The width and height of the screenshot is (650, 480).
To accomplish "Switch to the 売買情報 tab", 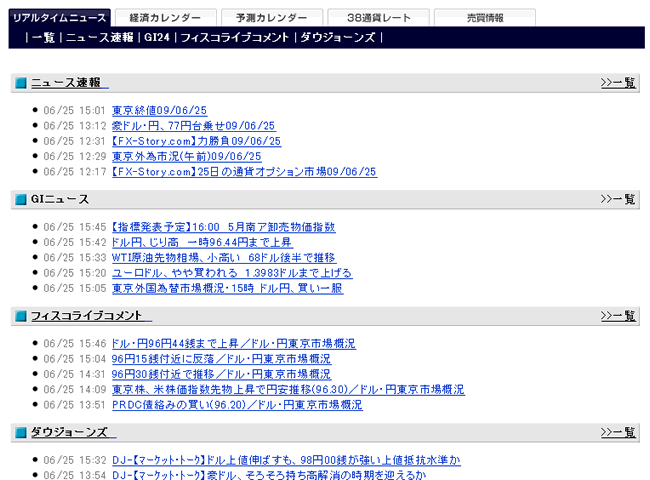I will pos(485,18).
